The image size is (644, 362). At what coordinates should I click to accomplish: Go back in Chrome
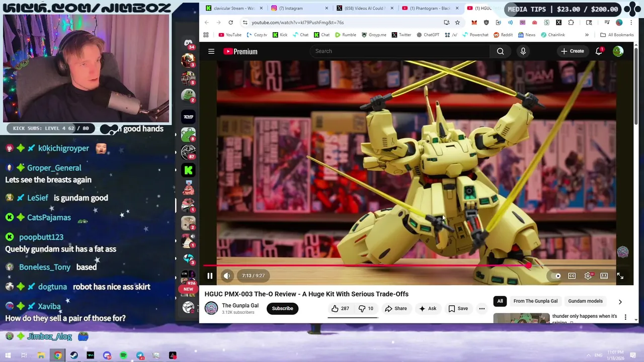point(207,22)
